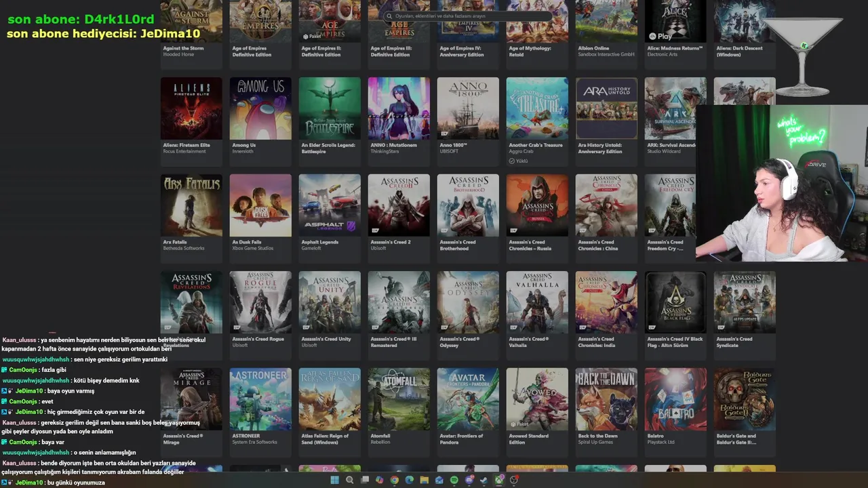The width and height of the screenshot is (868, 488).
Task: Select Aliens: Dark Descent (Windows) title
Action: tap(739, 52)
